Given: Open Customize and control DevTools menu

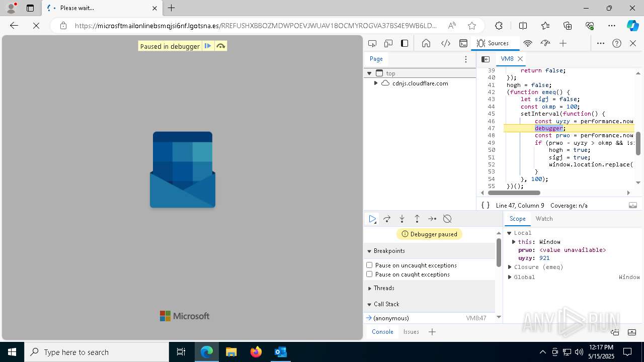Looking at the screenshot, I should [601, 43].
